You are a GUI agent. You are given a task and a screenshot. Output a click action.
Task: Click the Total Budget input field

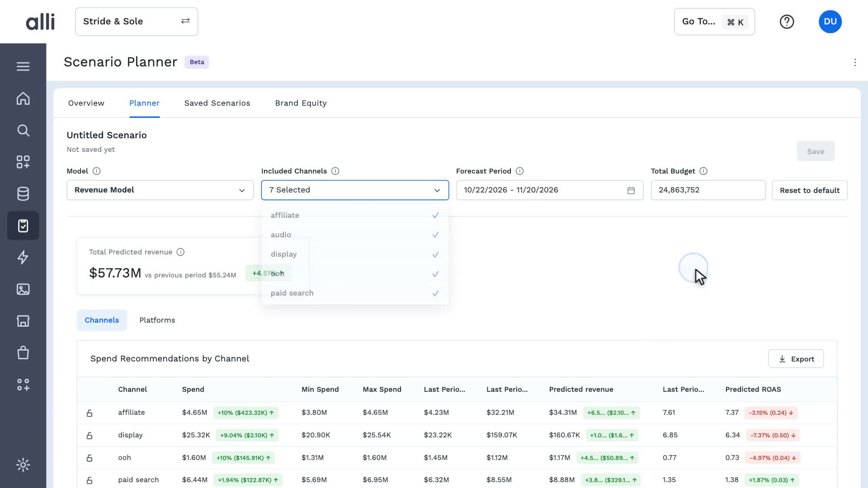pos(708,190)
